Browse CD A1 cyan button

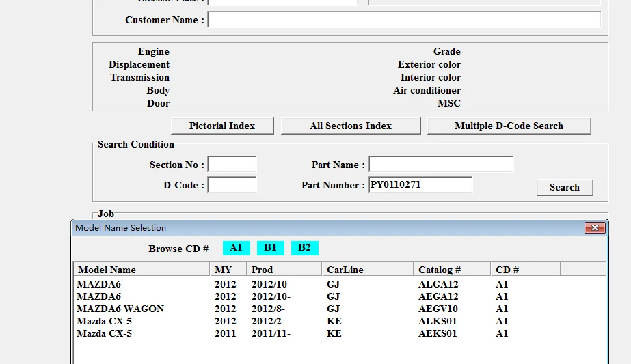pos(236,248)
